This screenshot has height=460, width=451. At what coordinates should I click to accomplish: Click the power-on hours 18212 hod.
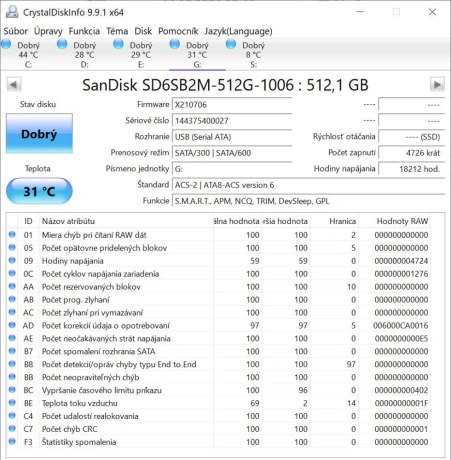tap(412, 169)
